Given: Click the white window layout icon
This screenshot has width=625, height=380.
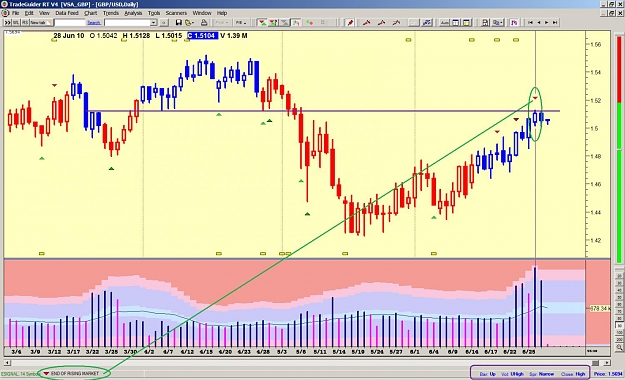Looking at the screenshot, I should [x=456, y=23].
